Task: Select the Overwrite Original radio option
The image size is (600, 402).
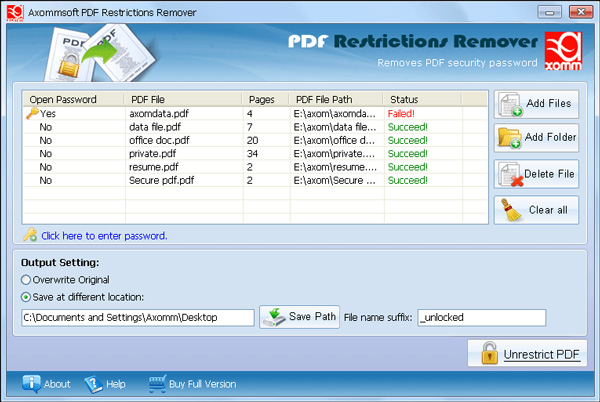Action: pos(27,280)
